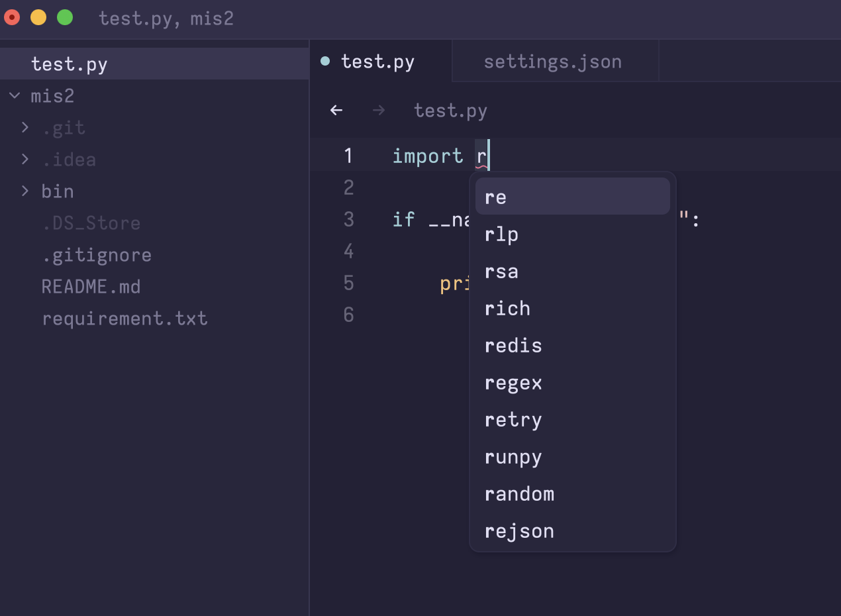Select test.py in the sidebar
The image size is (841, 616).
coord(70,64)
